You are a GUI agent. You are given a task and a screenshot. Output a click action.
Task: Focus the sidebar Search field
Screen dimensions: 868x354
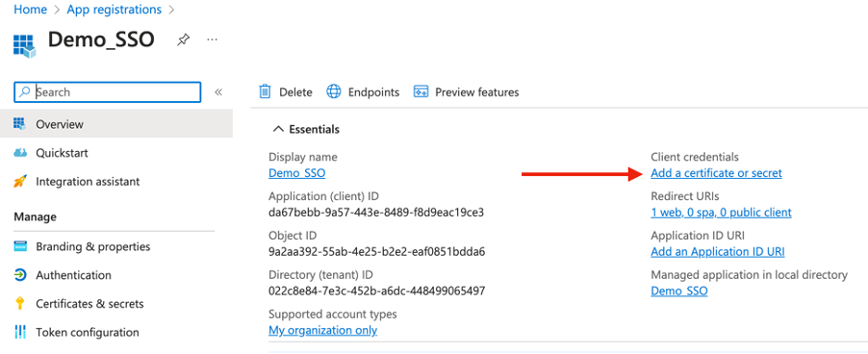click(x=108, y=92)
